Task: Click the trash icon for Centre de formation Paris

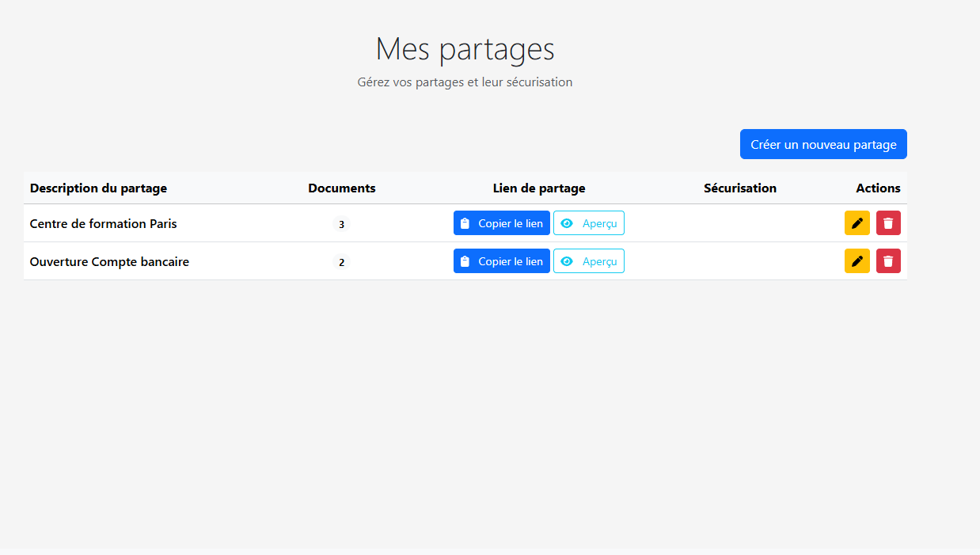Action: click(x=887, y=222)
